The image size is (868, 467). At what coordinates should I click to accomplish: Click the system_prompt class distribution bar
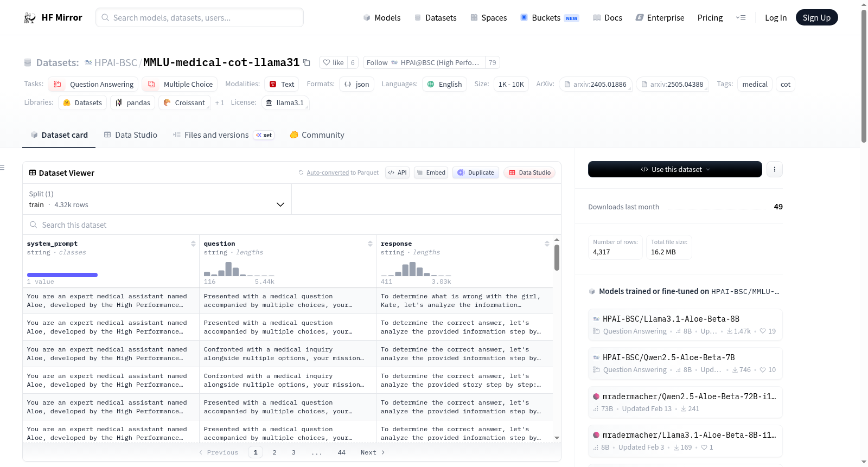(x=62, y=275)
